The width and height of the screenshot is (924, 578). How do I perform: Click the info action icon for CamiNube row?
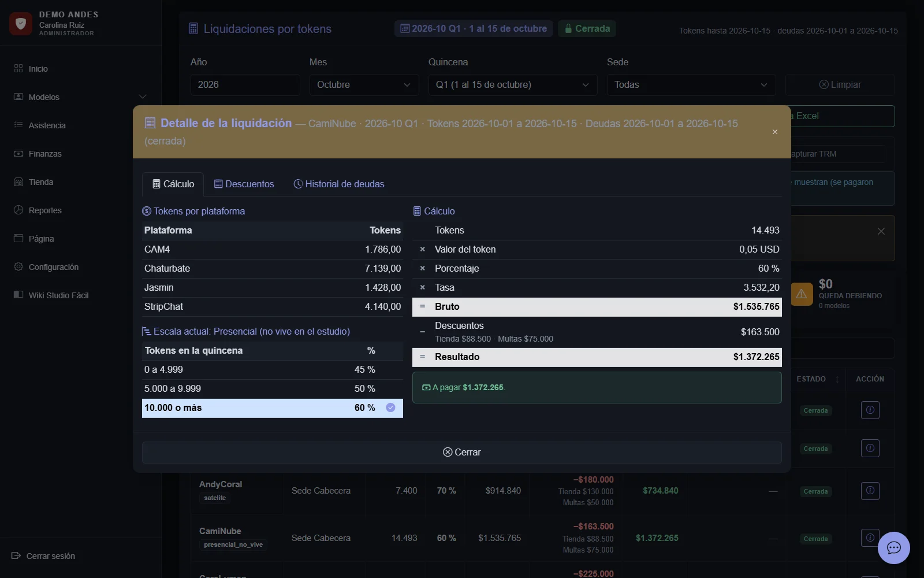point(870,538)
